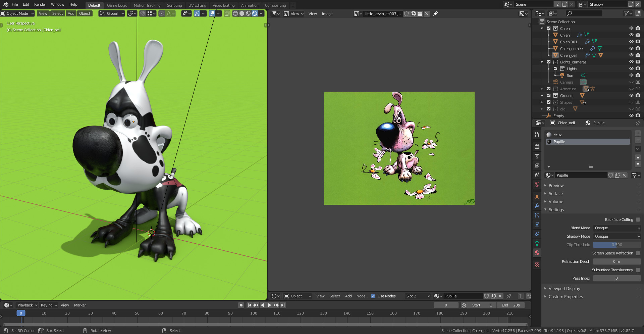Collapse the Settings panel

pos(556,210)
